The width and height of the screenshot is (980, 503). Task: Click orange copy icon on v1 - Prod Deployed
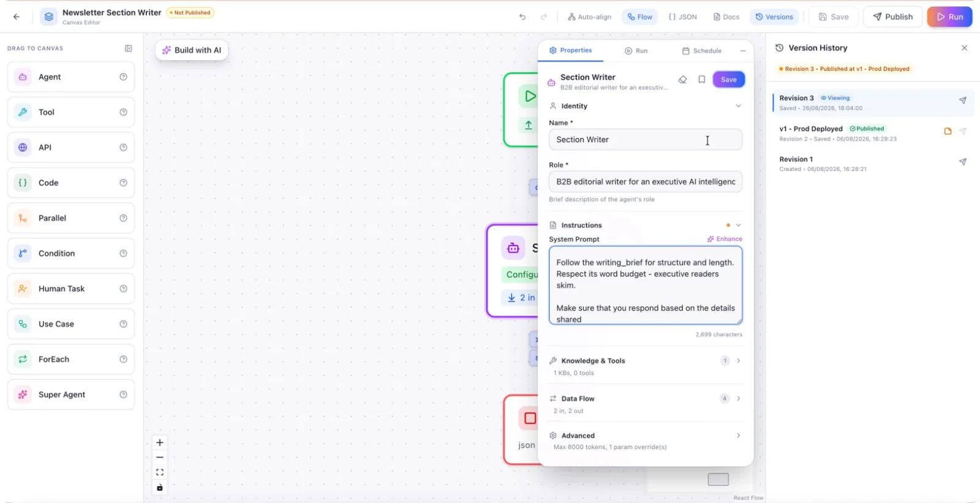(x=948, y=131)
